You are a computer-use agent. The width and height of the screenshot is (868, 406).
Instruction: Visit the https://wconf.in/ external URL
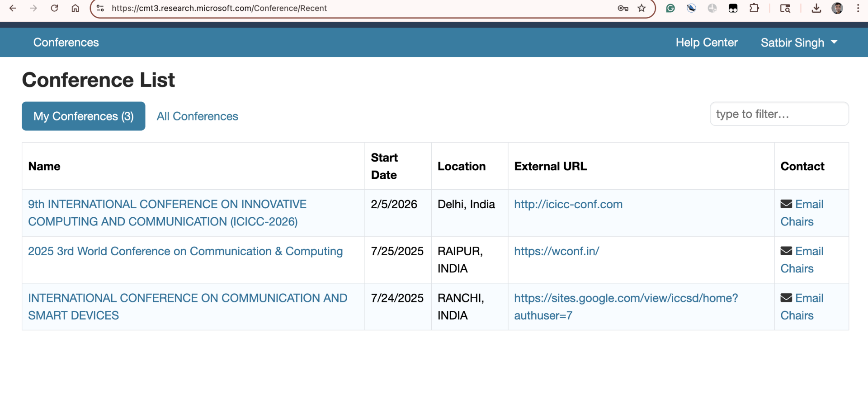coord(557,251)
